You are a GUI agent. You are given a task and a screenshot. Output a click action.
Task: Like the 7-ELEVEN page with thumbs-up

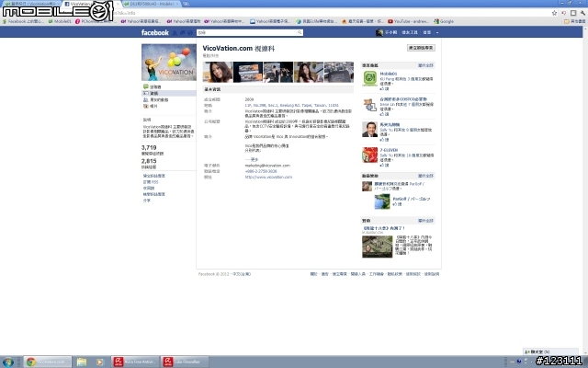tap(384, 166)
